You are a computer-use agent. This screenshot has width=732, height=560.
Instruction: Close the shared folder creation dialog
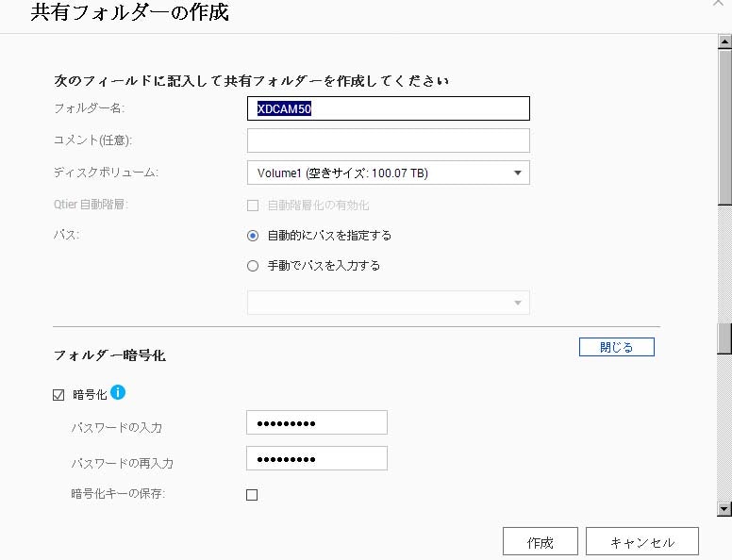point(718,3)
